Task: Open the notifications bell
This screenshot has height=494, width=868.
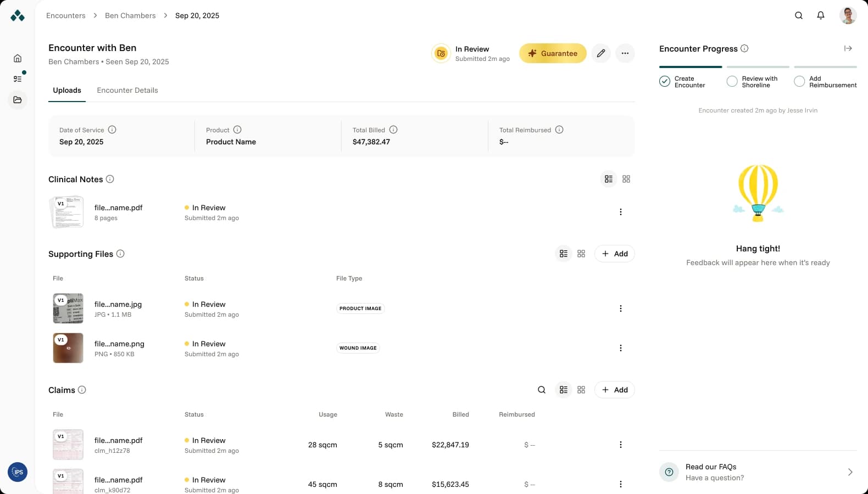Action: 821,15
